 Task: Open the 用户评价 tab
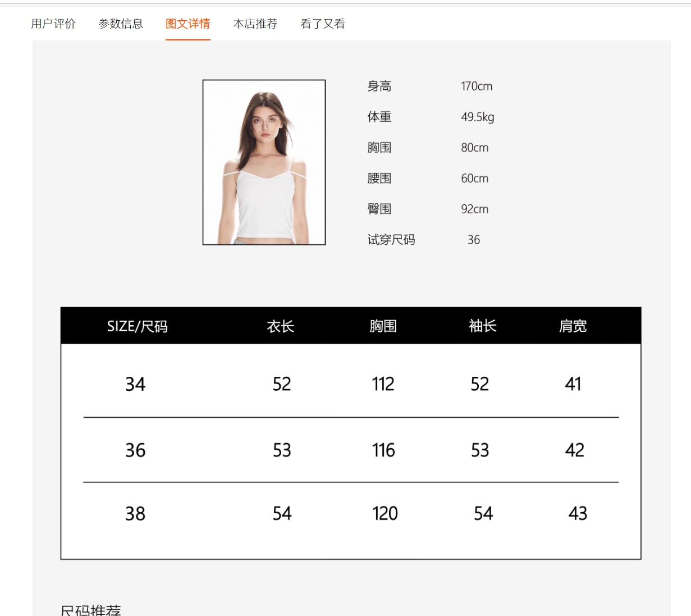tap(53, 24)
